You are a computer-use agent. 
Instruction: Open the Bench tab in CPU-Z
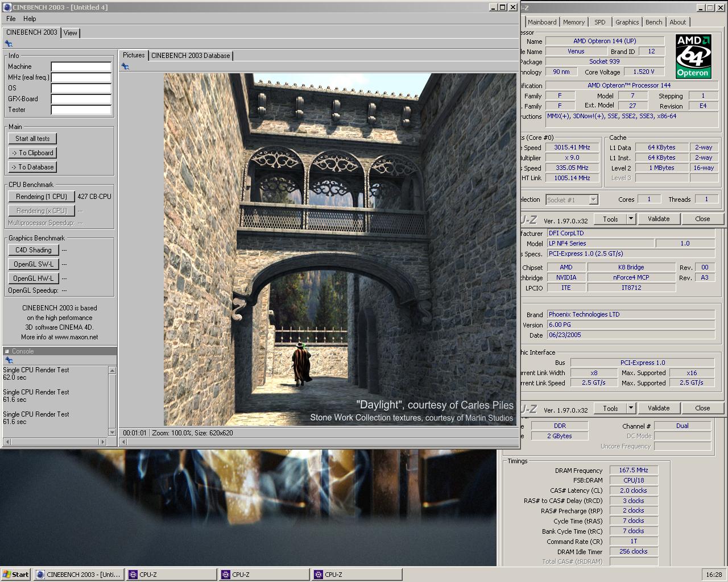[654, 22]
